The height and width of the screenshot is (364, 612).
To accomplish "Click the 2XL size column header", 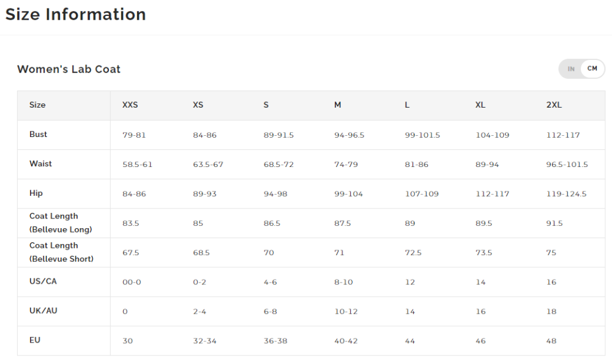I will click(x=554, y=105).
